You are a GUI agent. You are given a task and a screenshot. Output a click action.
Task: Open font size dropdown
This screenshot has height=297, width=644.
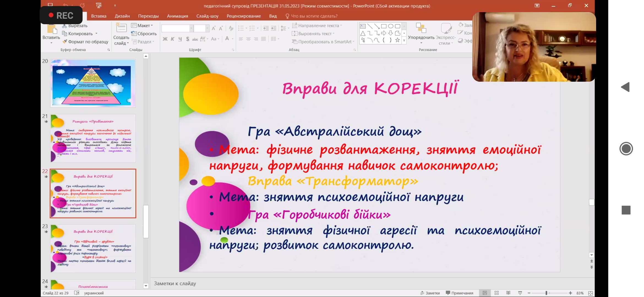[x=207, y=28]
